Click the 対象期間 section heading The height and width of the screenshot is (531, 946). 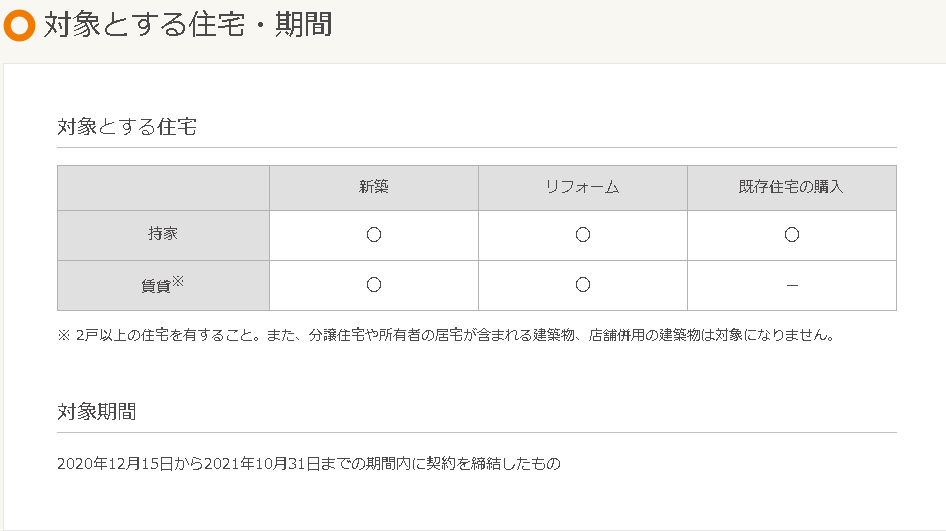tap(97, 412)
